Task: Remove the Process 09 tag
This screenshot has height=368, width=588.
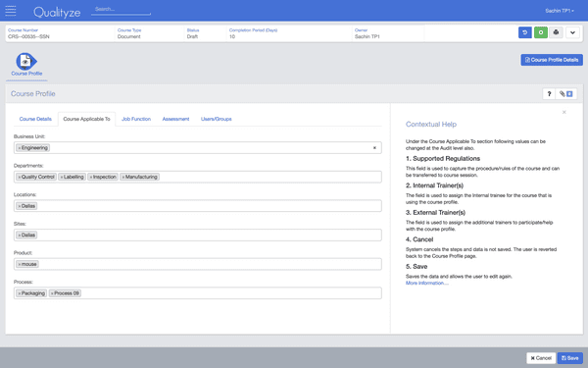Action: tap(52, 293)
